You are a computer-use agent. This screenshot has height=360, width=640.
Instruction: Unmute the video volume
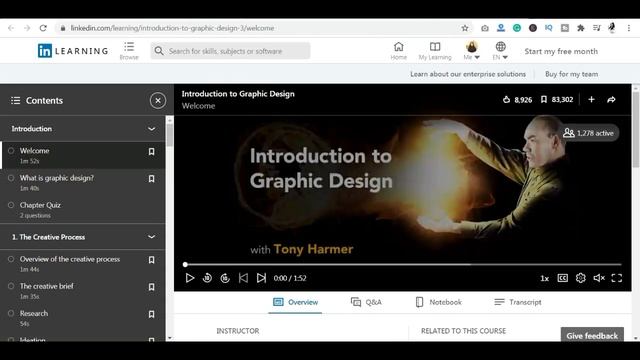point(599,278)
